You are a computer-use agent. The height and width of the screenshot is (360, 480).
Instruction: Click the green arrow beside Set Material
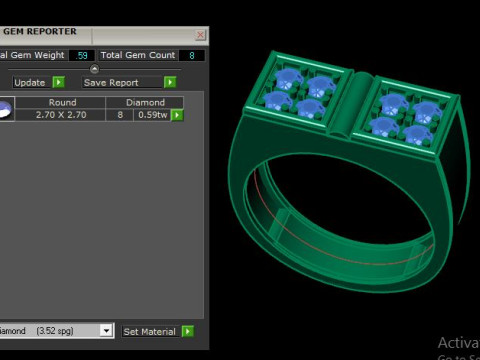point(188,331)
